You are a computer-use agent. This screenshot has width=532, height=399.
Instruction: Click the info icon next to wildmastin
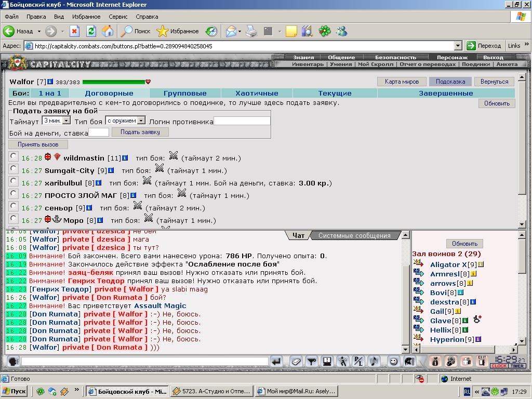(125, 158)
